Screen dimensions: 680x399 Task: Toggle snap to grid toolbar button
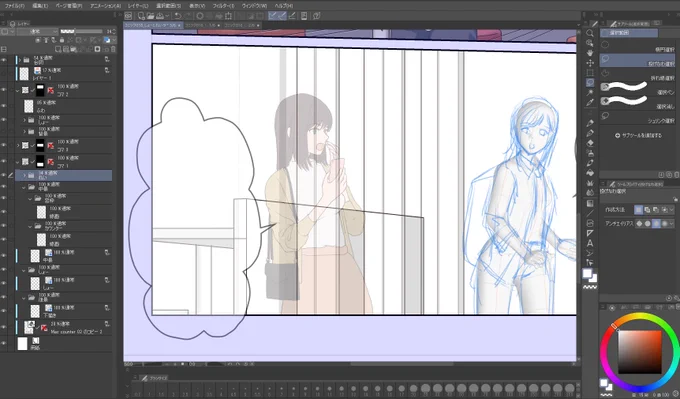coord(292,16)
